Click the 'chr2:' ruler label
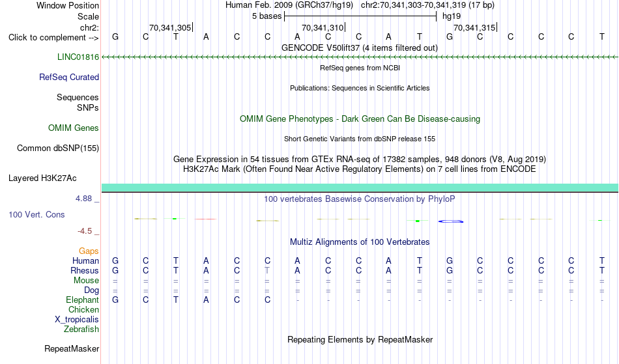Image resolution: width=619 pixels, height=364 pixels. point(89,27)
